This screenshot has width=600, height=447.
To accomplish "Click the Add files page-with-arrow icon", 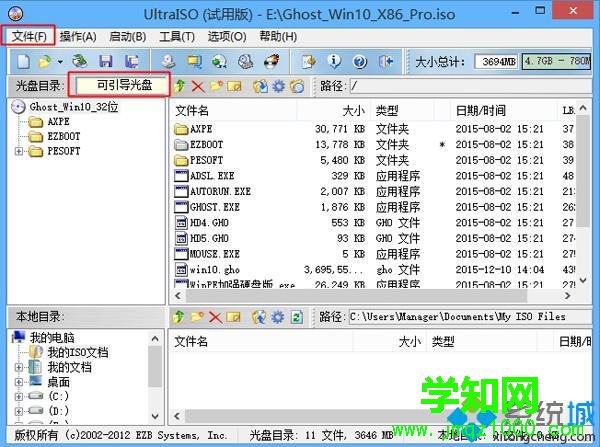I will (308, 61).
